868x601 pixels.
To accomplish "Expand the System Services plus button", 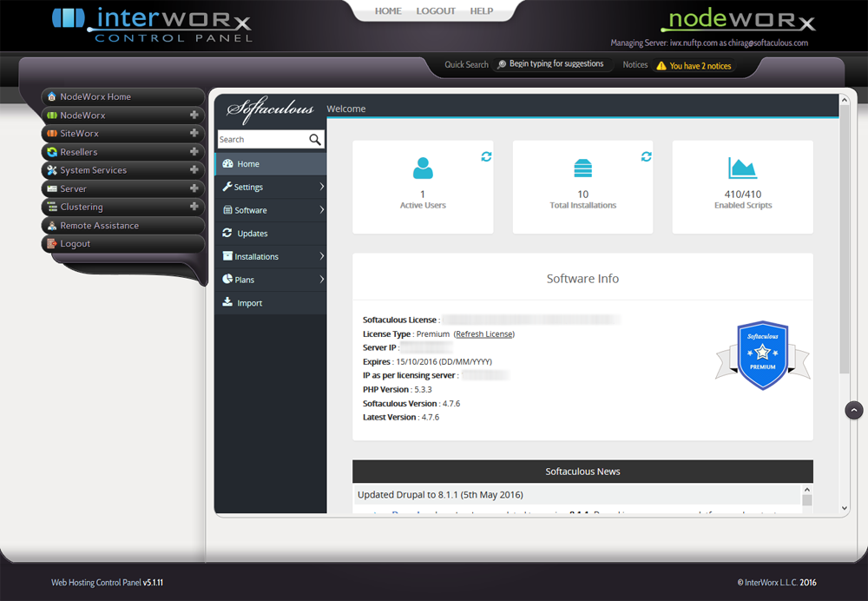I will click(x=194, y=169).
